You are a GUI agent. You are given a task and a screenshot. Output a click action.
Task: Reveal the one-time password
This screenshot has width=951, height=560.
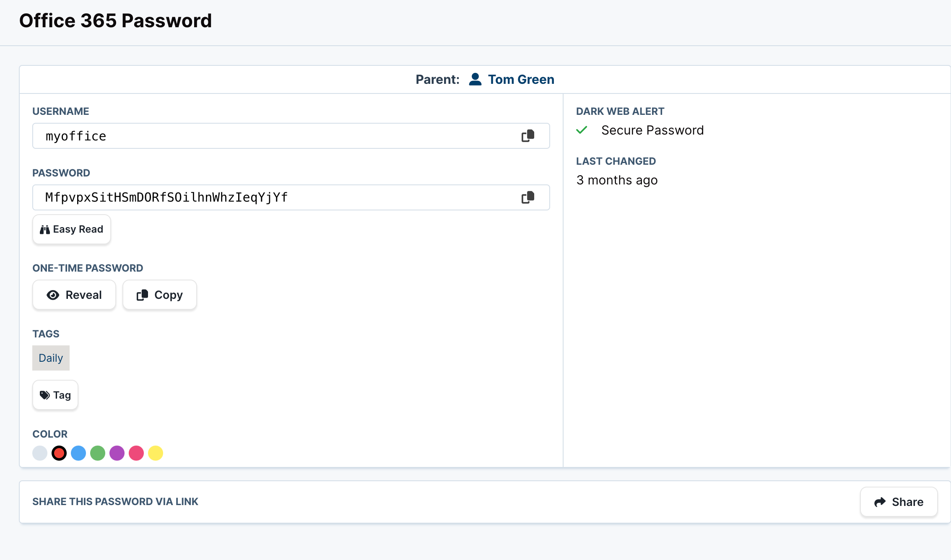click(74, 295)
